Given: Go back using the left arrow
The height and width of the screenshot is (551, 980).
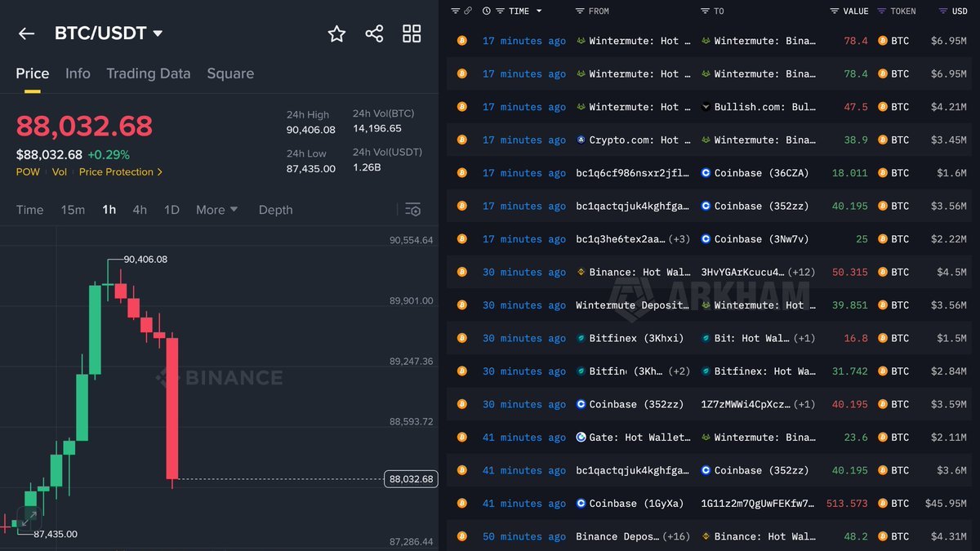Looking at the screenshot, I should click(26, 33).
